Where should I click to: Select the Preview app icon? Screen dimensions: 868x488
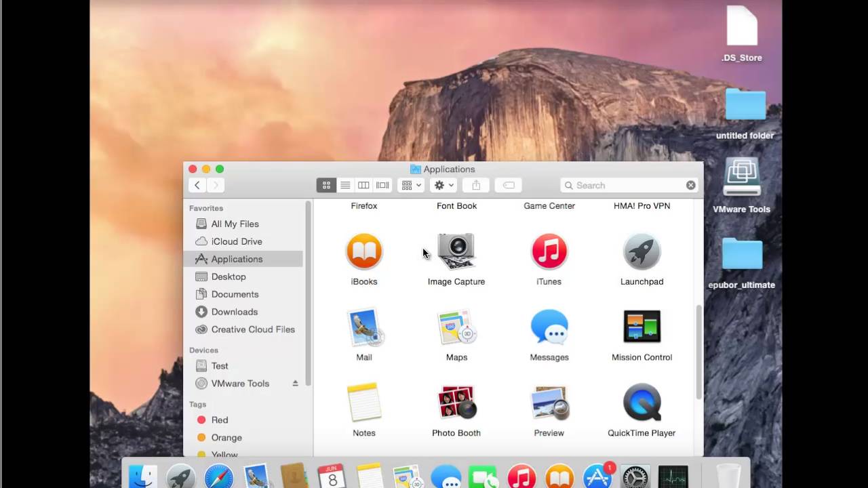tap(549, 403)
